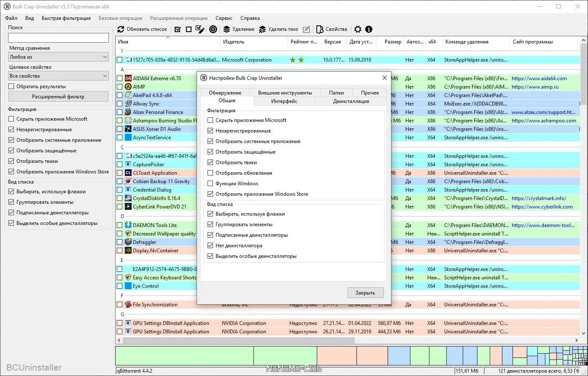Toggle Незарегистрированные in left sidebar filter
The height and width of the screenshot is (376, 588).
11,130
